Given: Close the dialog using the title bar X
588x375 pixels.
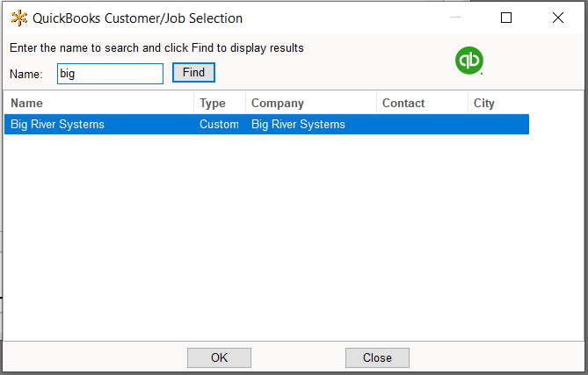Looking at the screenshot, I should 557,18.
